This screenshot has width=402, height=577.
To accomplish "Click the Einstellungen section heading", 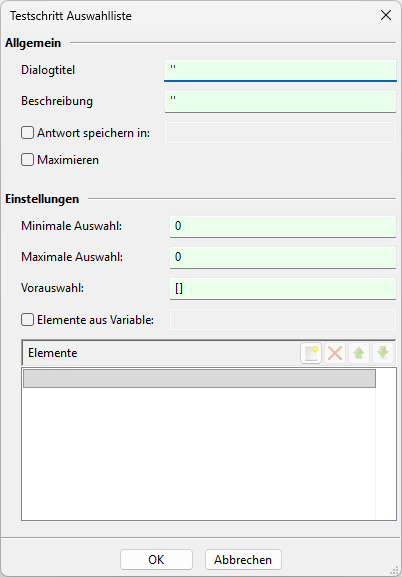I will 42,199.
